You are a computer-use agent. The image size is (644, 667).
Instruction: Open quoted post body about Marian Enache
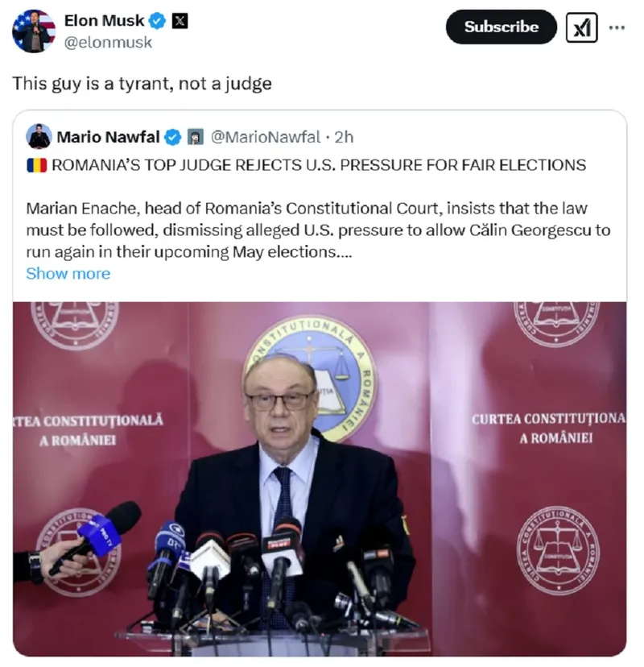coord(319,230)
